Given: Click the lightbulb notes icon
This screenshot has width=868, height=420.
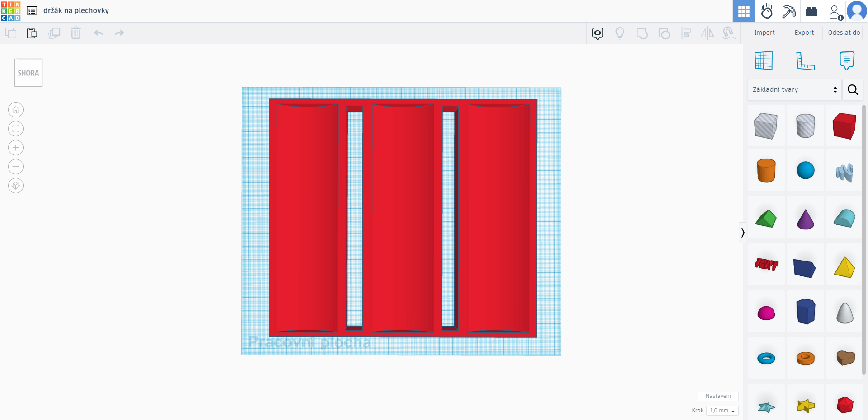Looking at the screenshot, I should (x=620, y=33).
